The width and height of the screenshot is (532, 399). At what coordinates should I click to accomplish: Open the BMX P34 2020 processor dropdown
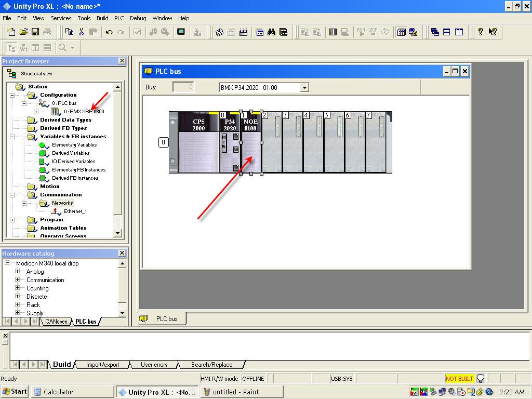(x=304, y=87)
